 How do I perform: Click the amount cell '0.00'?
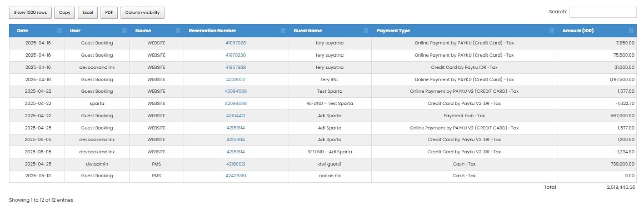tap(597, 176)
